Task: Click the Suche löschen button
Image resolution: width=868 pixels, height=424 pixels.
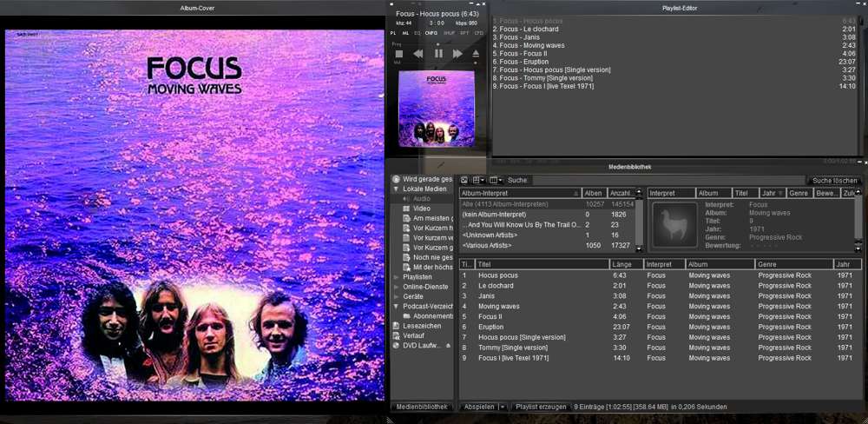Action: tap(834, 181)
